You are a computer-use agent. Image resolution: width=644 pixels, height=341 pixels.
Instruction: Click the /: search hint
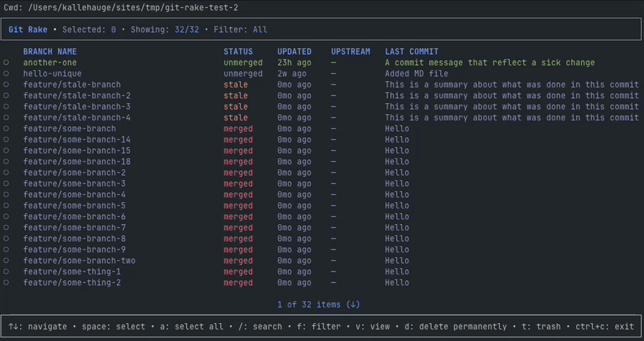[x=260, y=327]
